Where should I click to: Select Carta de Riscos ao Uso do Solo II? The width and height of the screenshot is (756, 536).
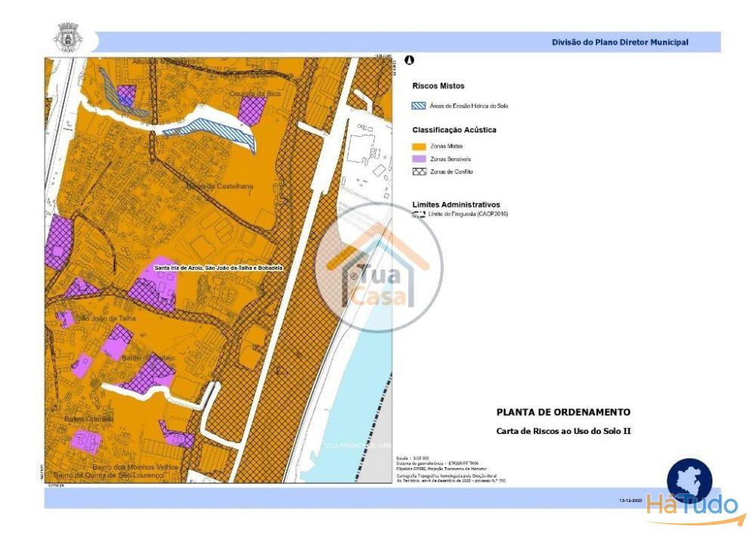pos(564,431)
